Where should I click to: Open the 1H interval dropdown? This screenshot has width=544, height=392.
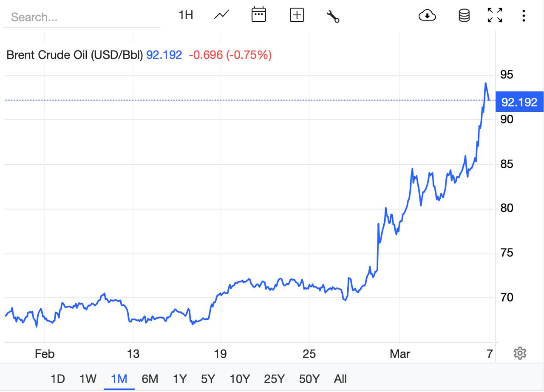[186, 15]
